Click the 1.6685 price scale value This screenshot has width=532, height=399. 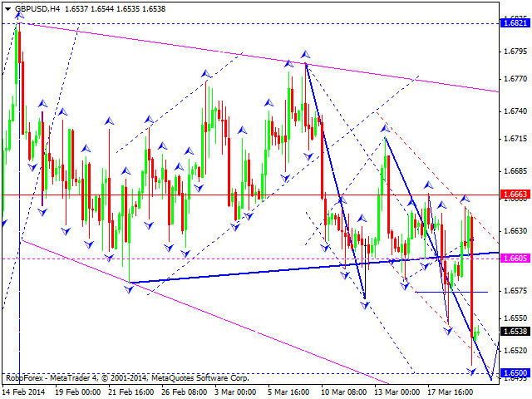[515, 171]
